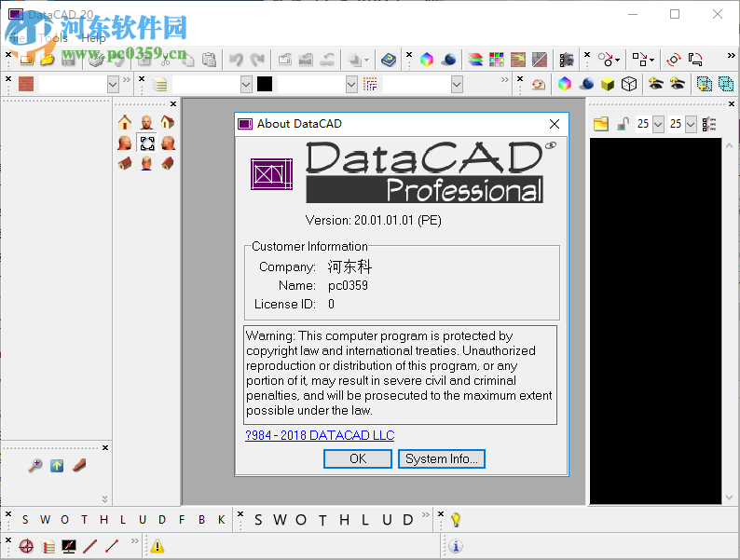The height and width of the screenshot is (560, 740).
Task: Open the material dropdown beside brick swatch
Action: (113, 85)
